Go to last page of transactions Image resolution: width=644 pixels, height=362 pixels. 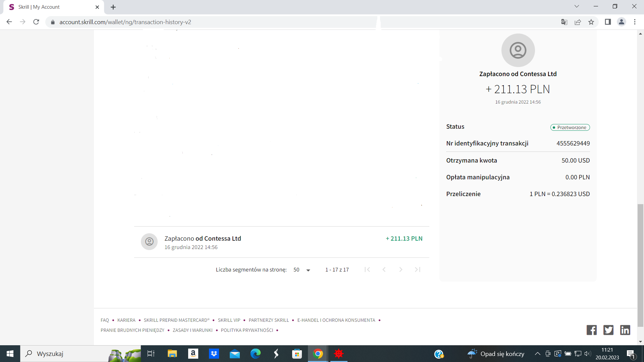coord(418,269)
